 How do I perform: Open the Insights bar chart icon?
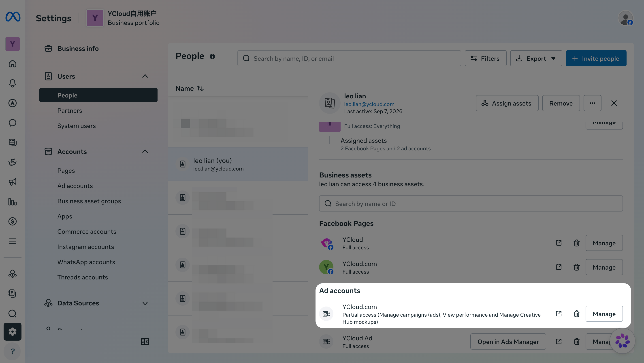[13, 201]
